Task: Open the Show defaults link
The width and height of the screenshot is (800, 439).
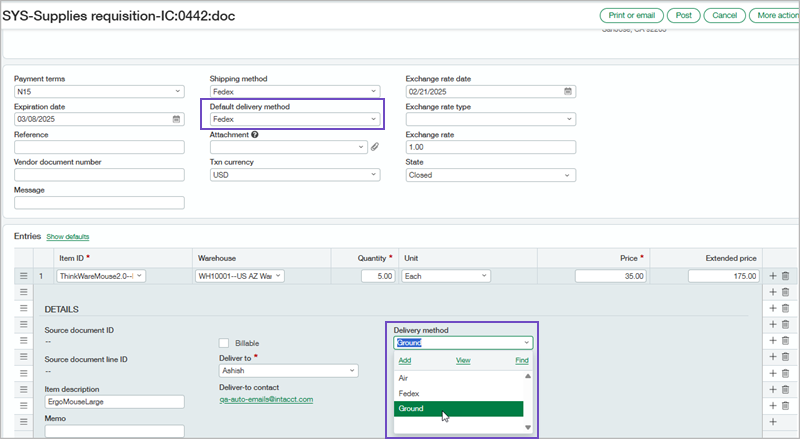Action: point(68,237)
